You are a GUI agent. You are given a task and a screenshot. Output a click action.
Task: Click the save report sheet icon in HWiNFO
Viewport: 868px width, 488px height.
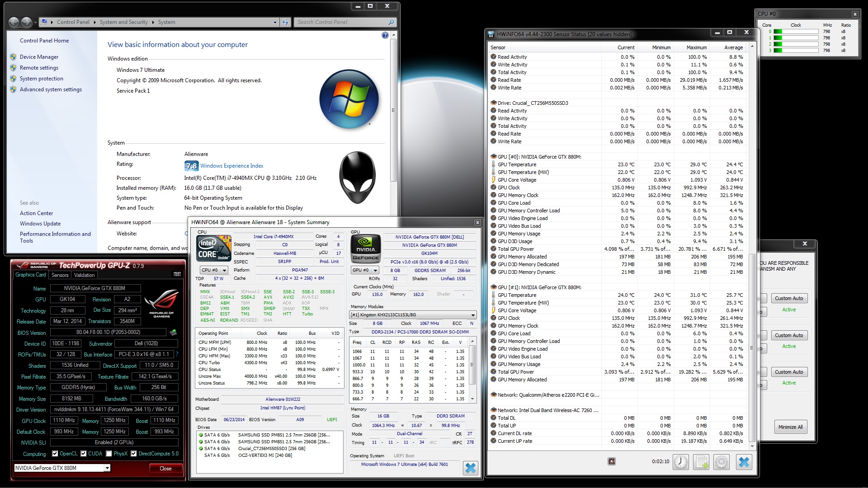tap(701, 462)
